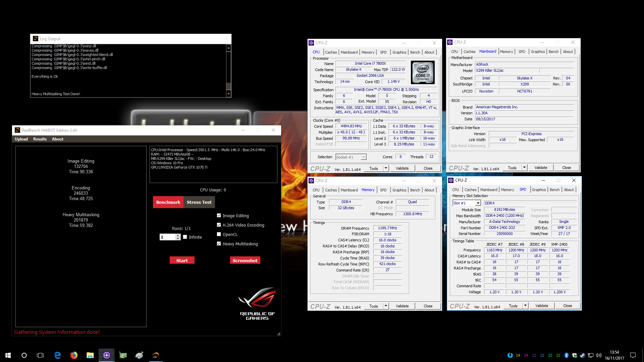Click CPU-Z Mainboard window's title icon

450,42
